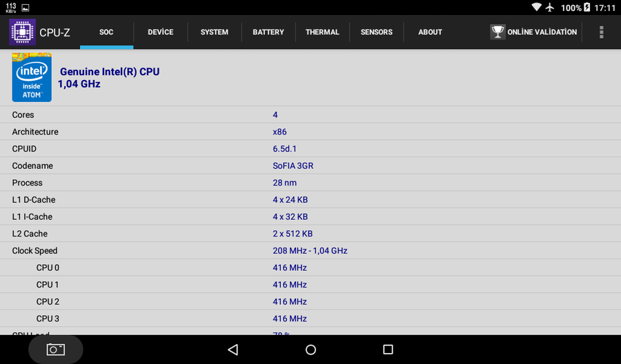The image size is (621, 364).
Task: Tap the 208 MHz - 1,04 GHz value
Action: (310, 251)
